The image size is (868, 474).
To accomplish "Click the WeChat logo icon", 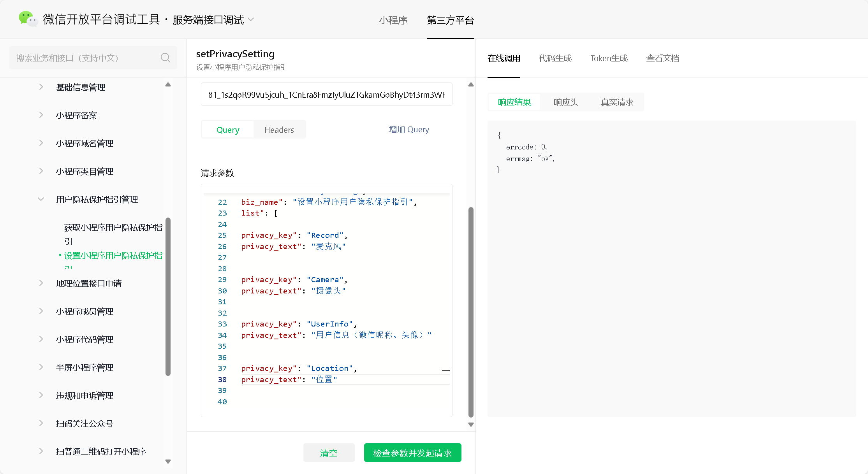I will [28, 19].
